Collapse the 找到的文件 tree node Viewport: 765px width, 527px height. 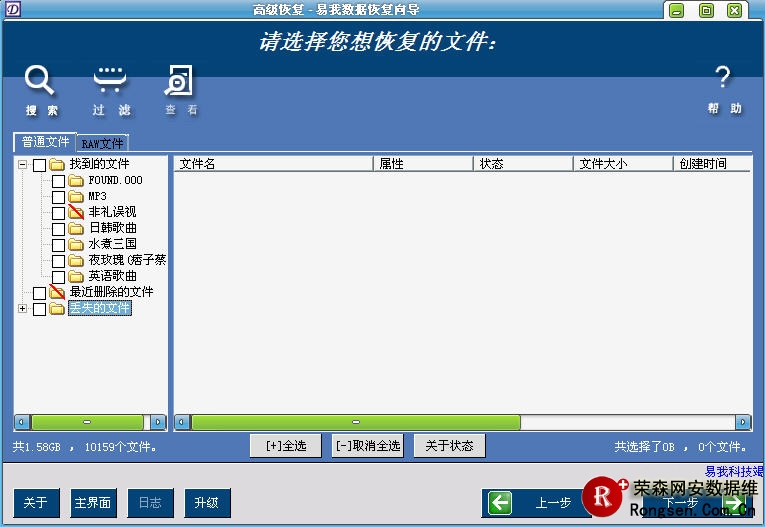coord(22,164)
